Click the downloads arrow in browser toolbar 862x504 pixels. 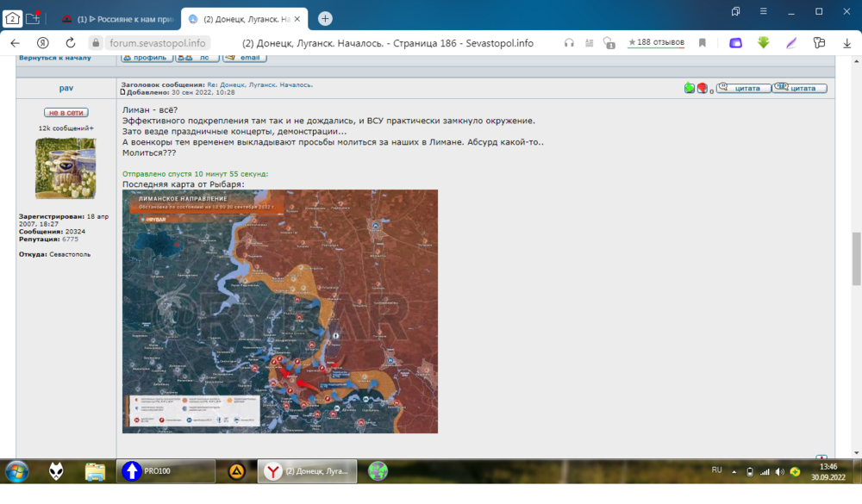[848, 42]
